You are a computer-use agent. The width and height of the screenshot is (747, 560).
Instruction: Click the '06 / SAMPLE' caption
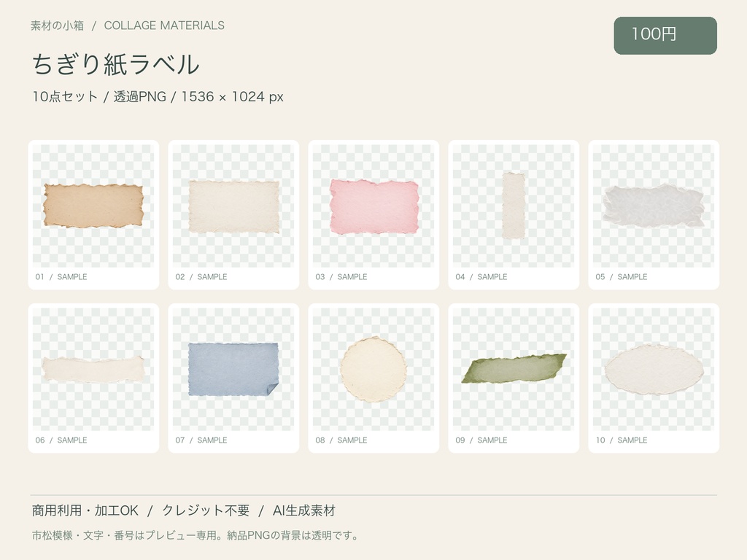click(x=61, y=440)
